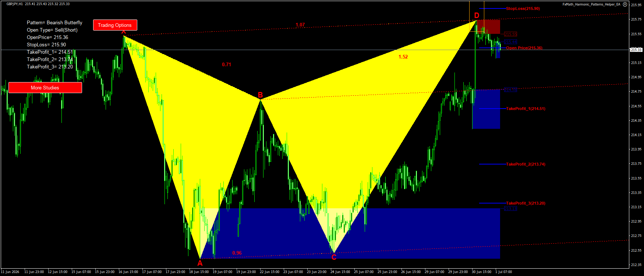Select the TakeProfit_2(213.74) chart label
This screenshot has width=644, height=276.
point(526,164)
